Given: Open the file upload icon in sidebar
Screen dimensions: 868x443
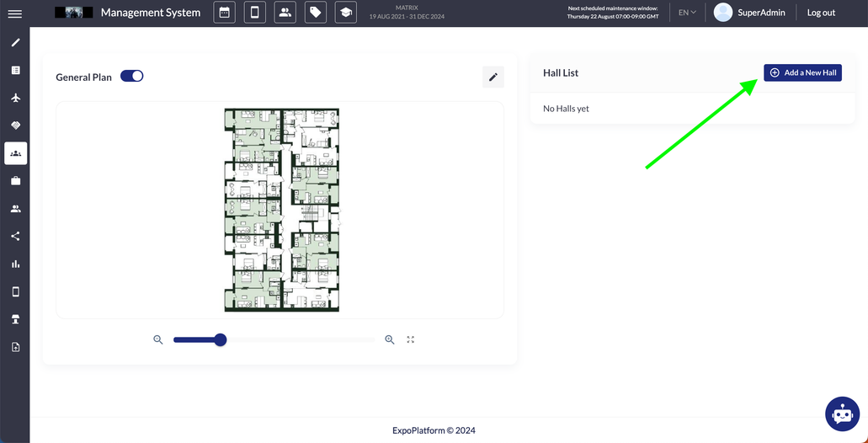Looking at the screenshot, I should click(15, 347).
